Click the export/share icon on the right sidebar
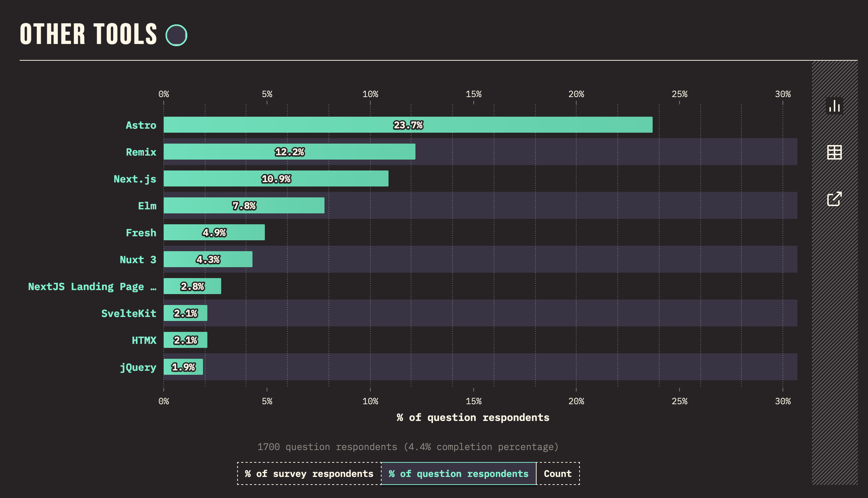Image resolution: width=868 pixels, height=498 pixels. (835, 199)
